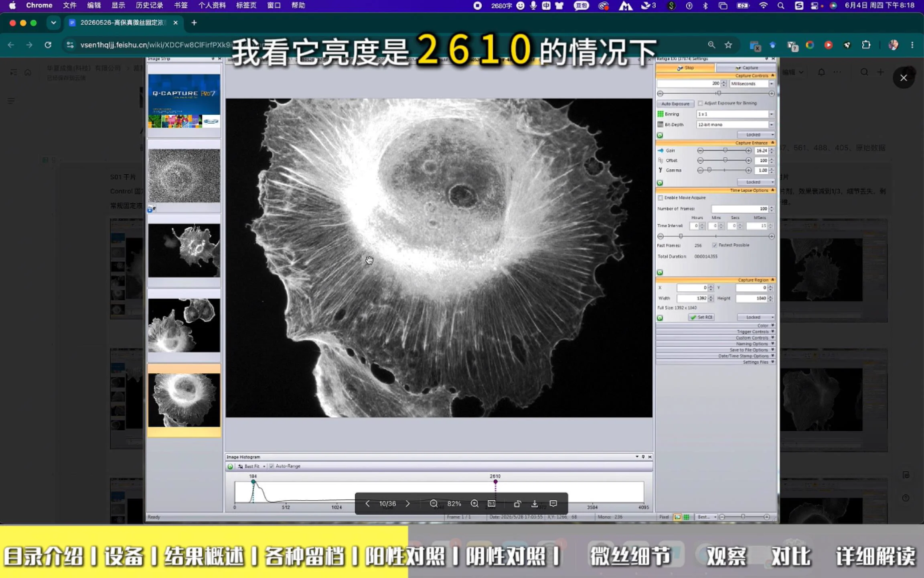Click the exposure time field showing 200

689,83
